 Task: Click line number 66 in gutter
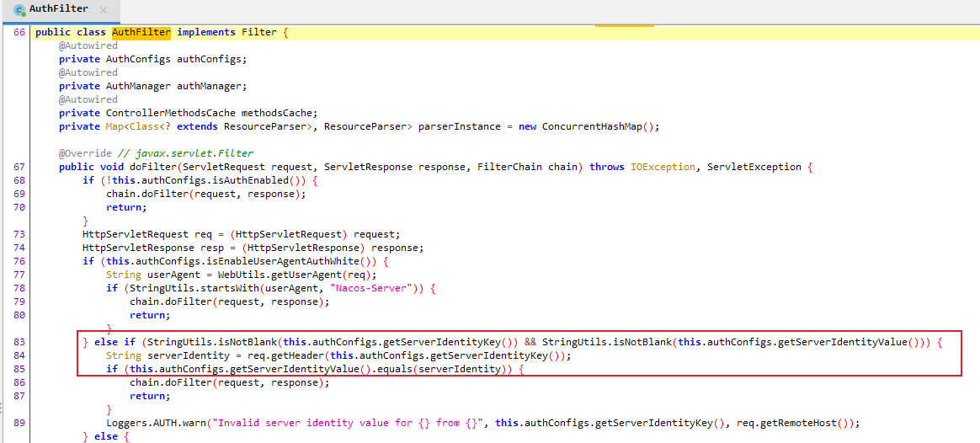[19, 32]
